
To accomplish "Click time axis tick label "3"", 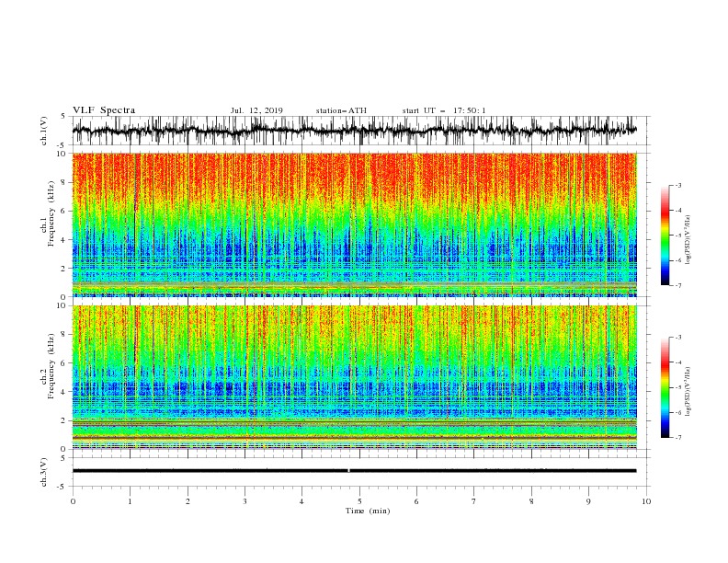I will 245,501.
